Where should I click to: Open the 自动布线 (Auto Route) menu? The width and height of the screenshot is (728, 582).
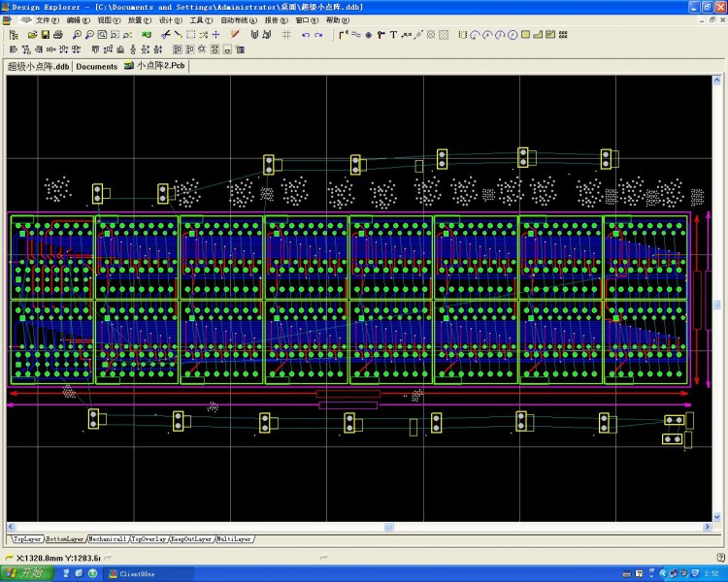(239, 19)
